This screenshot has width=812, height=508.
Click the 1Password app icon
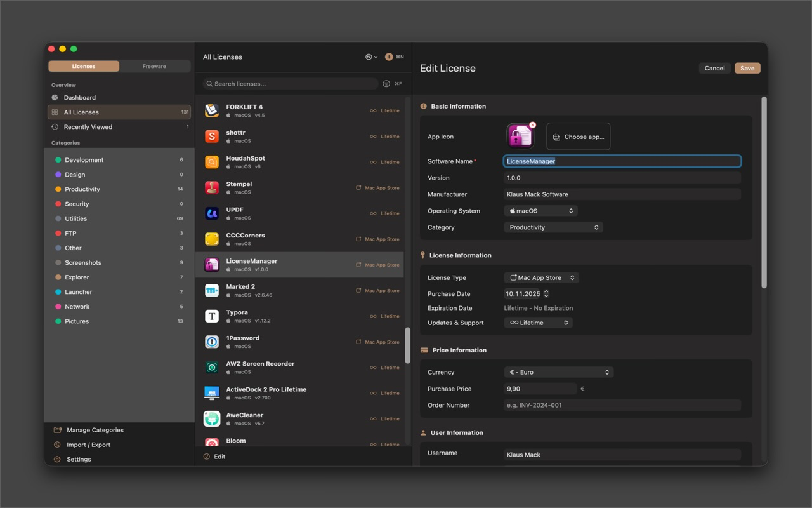[212, 342]
